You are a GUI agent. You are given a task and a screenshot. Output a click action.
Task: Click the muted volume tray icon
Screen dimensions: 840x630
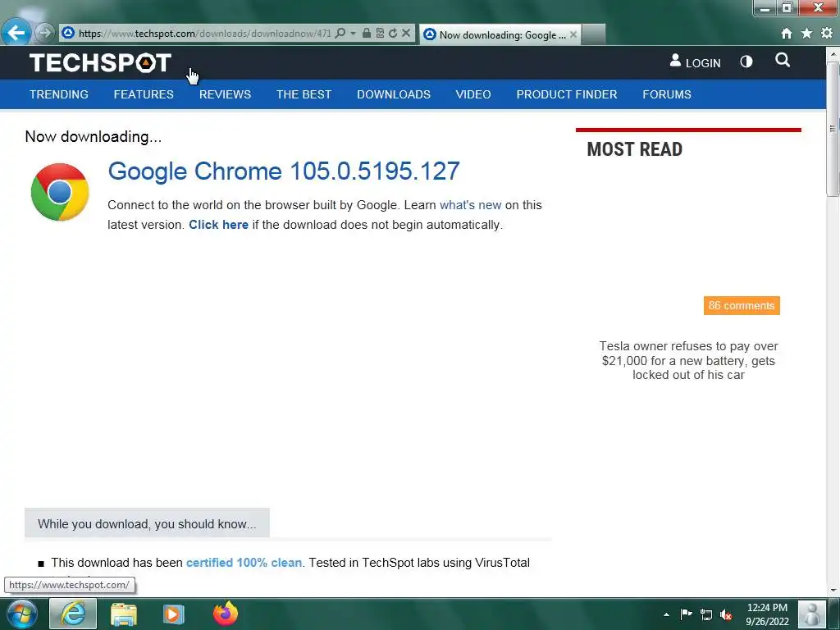point(726,614)
